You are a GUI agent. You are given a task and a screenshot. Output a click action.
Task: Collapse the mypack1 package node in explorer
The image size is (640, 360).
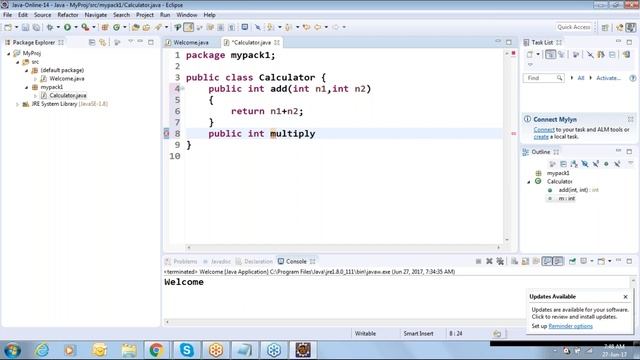pyautogui.click(x=27, y=87)
